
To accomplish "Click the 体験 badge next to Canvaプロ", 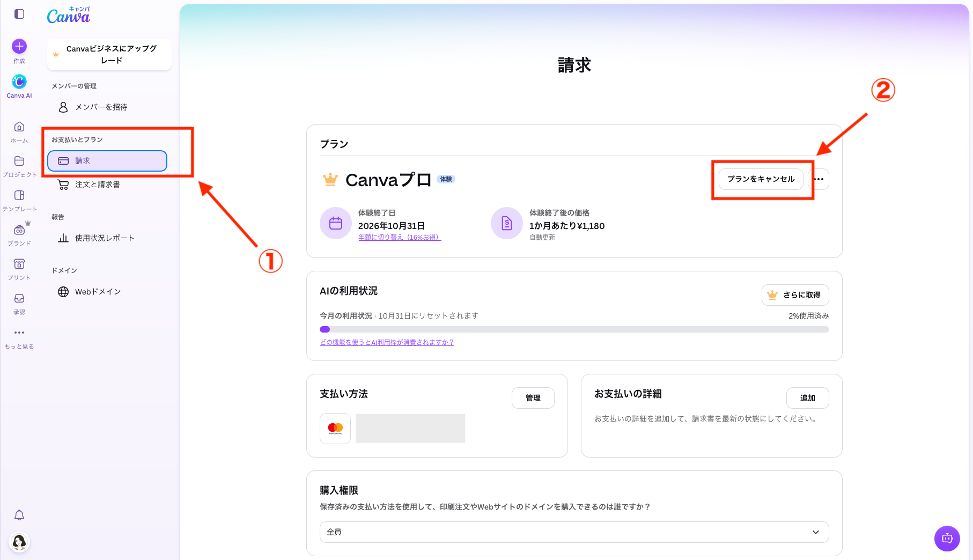I will (446, 179).
